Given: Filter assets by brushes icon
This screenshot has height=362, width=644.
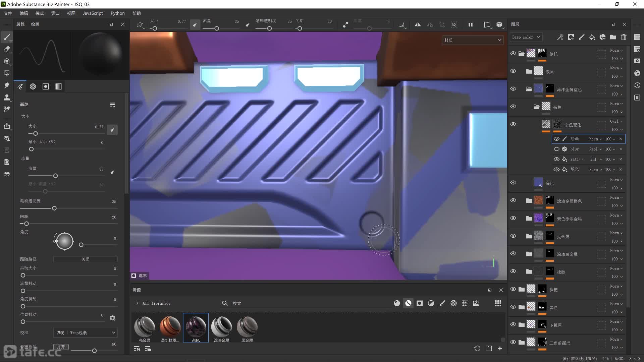Looking at the screenshot, I should pyautogui.click(x=442, y=303).
